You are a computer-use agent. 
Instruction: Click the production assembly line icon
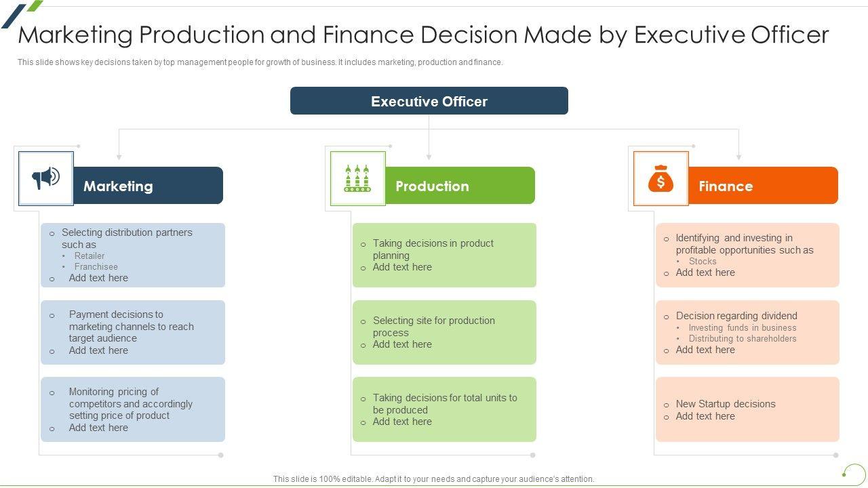pos(357,178)
